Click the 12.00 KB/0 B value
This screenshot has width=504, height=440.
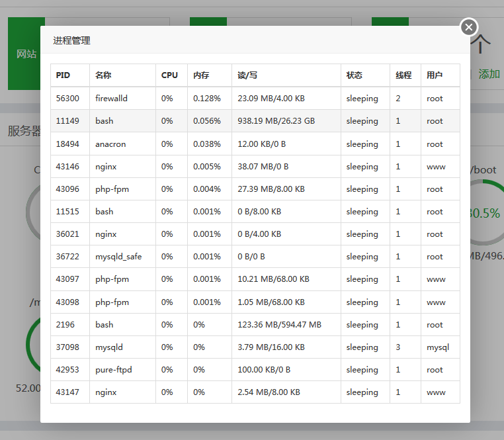(x=262, y=144)
